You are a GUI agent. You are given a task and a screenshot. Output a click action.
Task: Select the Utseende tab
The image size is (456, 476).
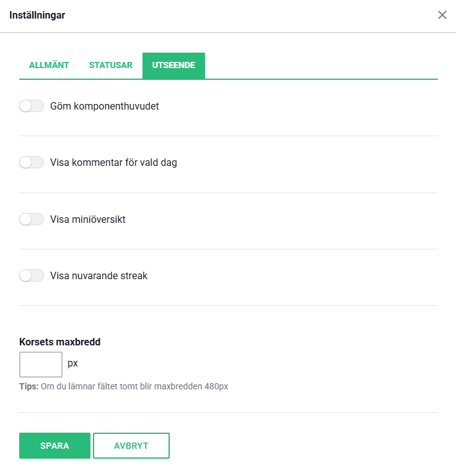(173, 65)
